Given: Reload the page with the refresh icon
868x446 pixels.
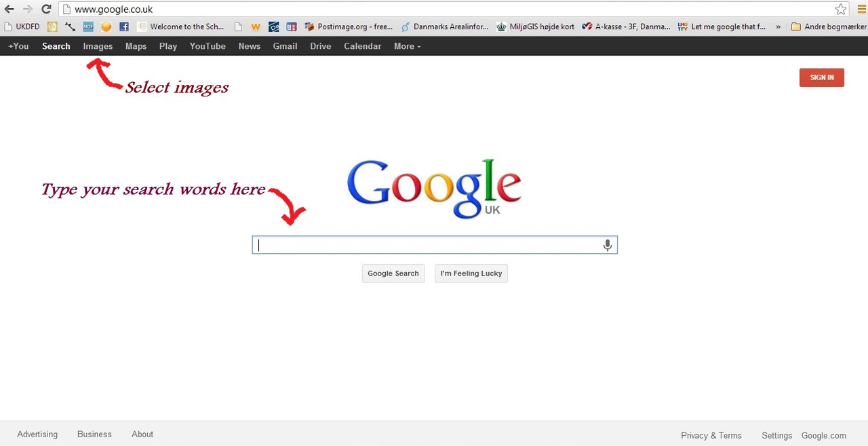Looking at the screenshot, I should (x=46, y=10).
